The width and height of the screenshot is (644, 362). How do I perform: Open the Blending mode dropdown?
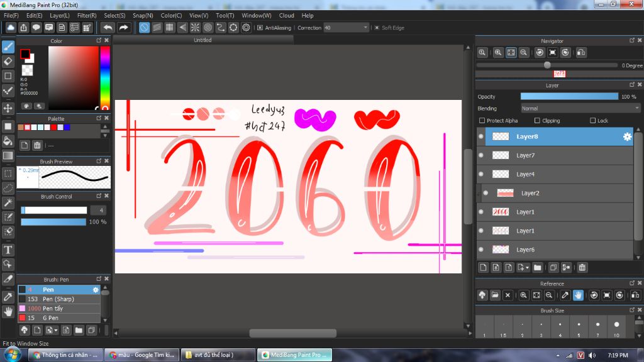point(580,108)
